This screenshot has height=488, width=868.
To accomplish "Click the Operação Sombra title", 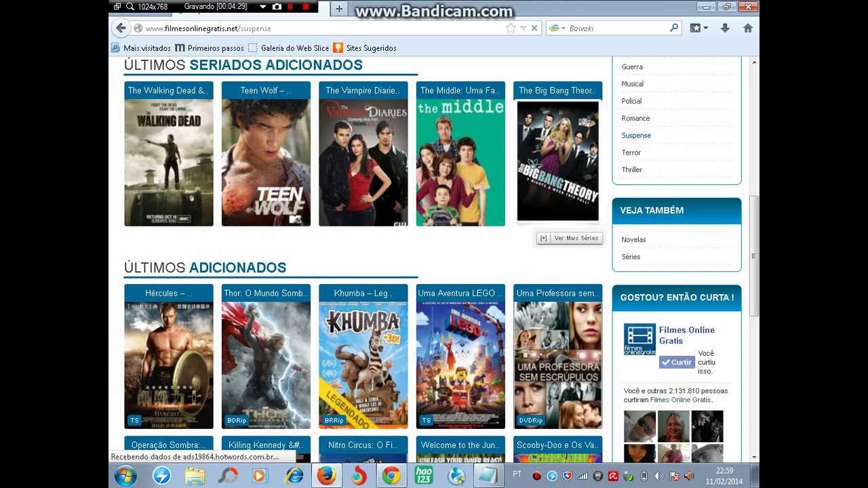I will pos(169,445).
